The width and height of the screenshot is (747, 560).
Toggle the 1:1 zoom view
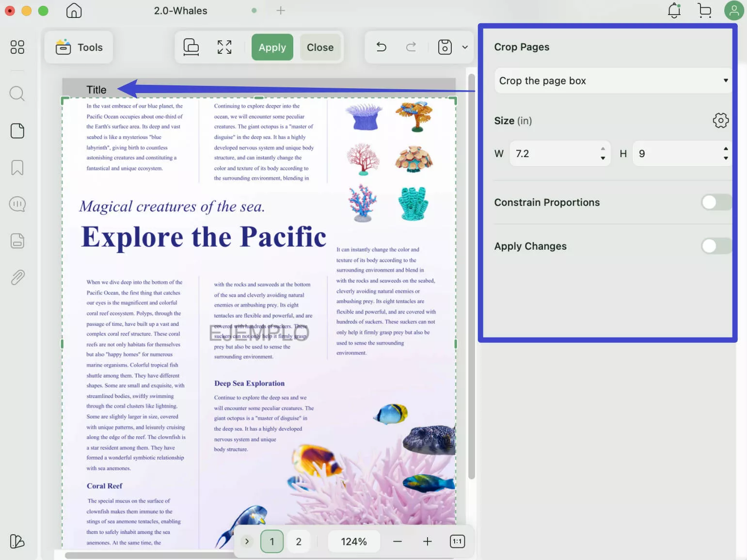(x=457, y=541)
